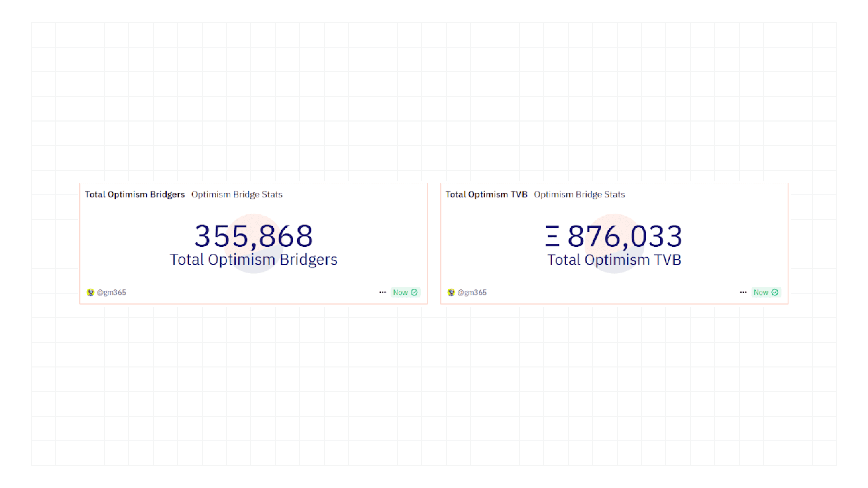Open @gm365 profile from Bridgers card

111,292
